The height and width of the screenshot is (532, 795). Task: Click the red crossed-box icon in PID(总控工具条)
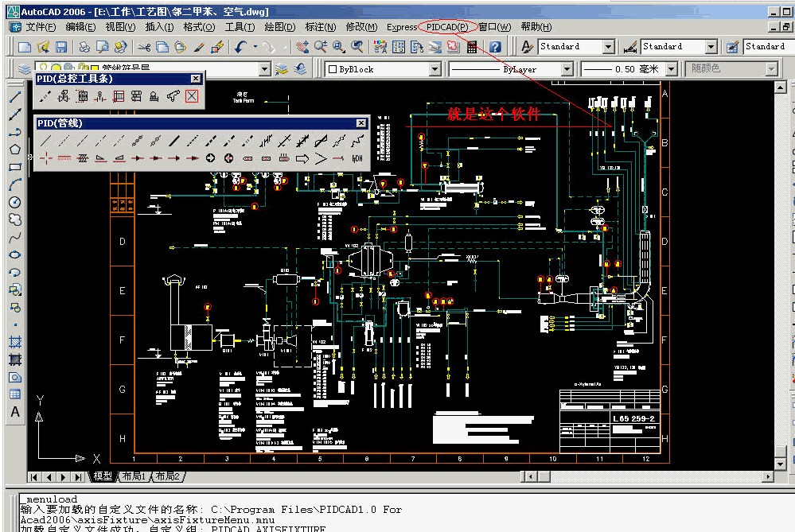192,96
